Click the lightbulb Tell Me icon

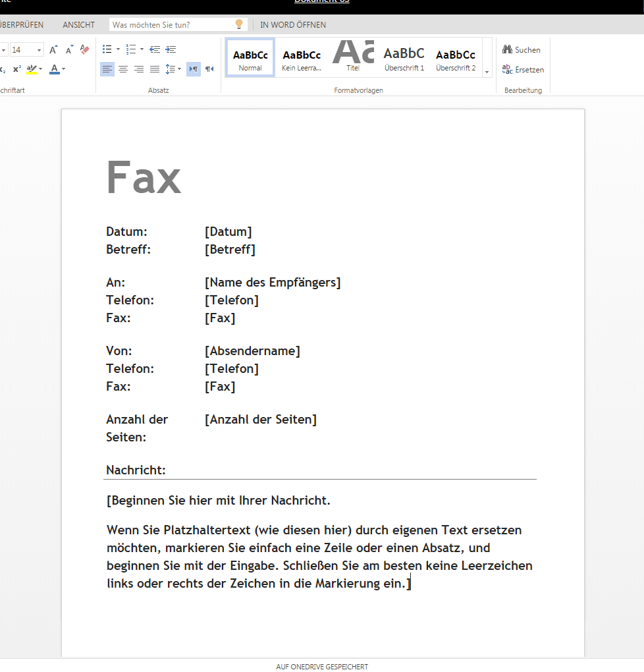[239, 24]
